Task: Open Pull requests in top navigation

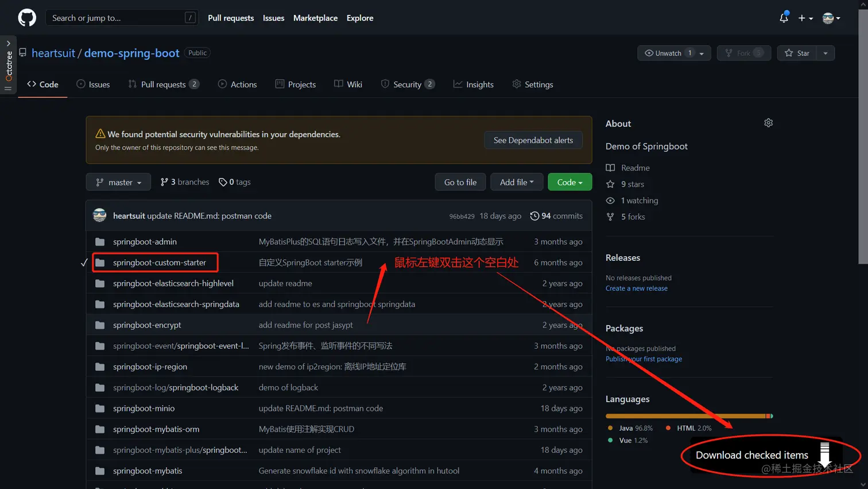Action: 231,18
